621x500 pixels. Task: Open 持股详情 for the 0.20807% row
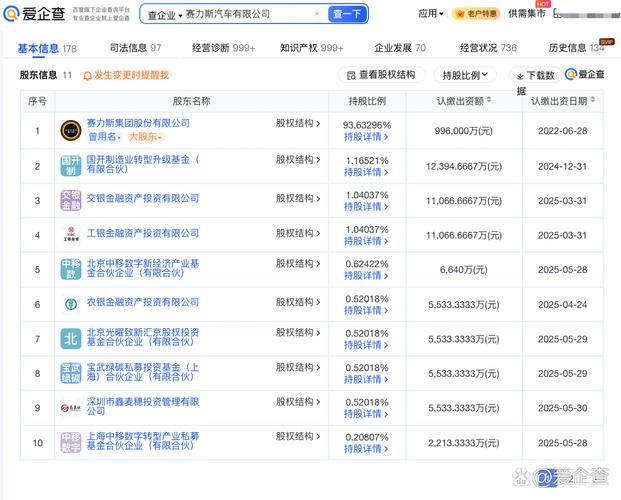366,449
